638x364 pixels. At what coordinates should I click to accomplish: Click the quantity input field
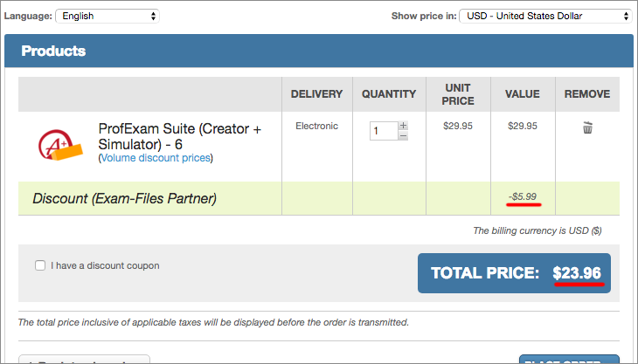[x=383, y=131]
